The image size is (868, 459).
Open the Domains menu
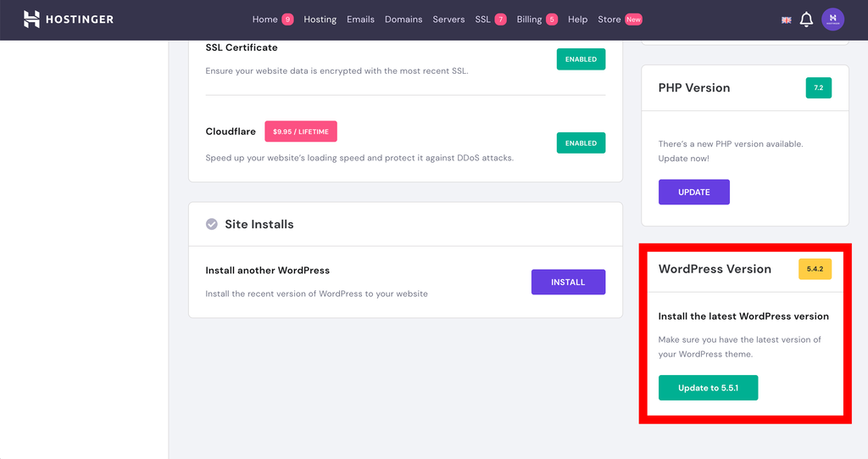[x=403, y=20]
